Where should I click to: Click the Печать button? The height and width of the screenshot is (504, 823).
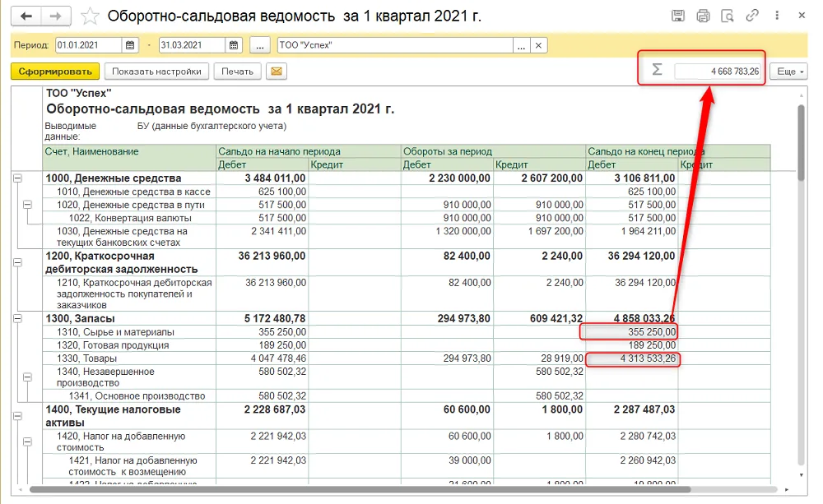click(237, 72)
